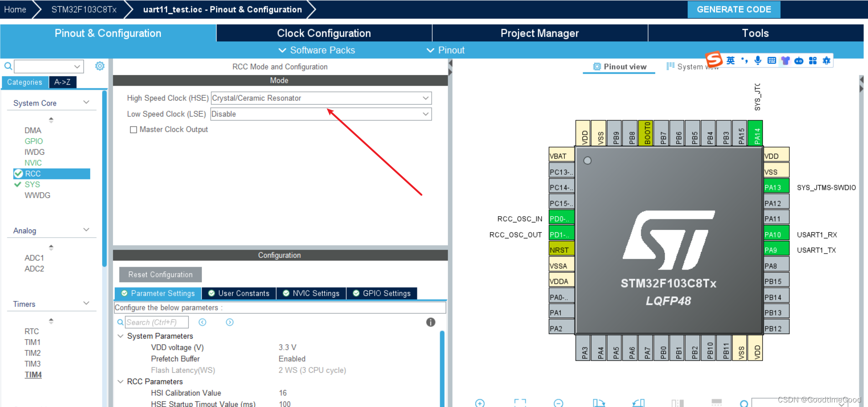The width and height of the screenshot is (868, 407).
Task: Open the NVIC Settings tab
Action: coord(311,293)
